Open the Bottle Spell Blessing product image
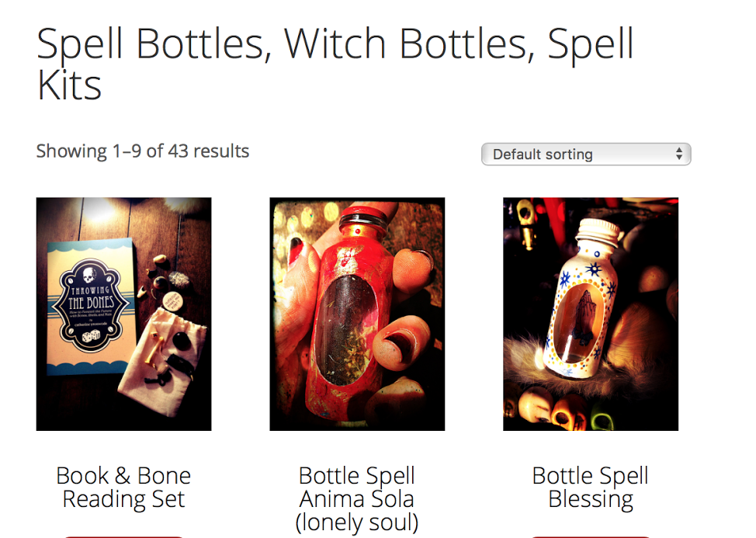Screen dimensions: 756x538 [591, 314]
